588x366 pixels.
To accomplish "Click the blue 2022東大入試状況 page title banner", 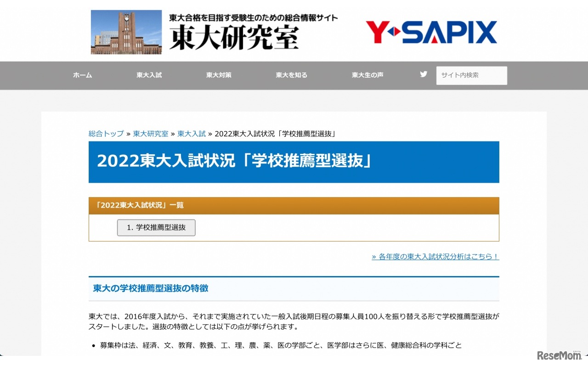I will (x=294, y=162).
